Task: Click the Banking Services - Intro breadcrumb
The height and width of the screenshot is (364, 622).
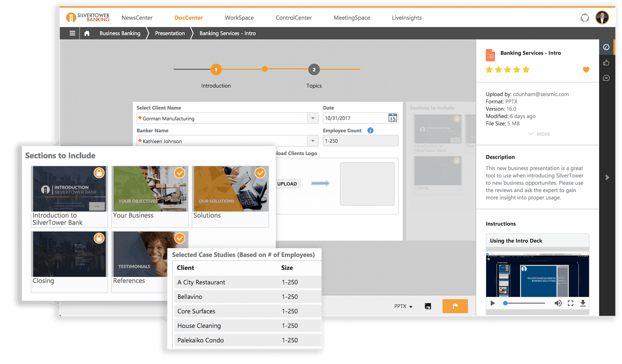Action: tap(228, 33)
